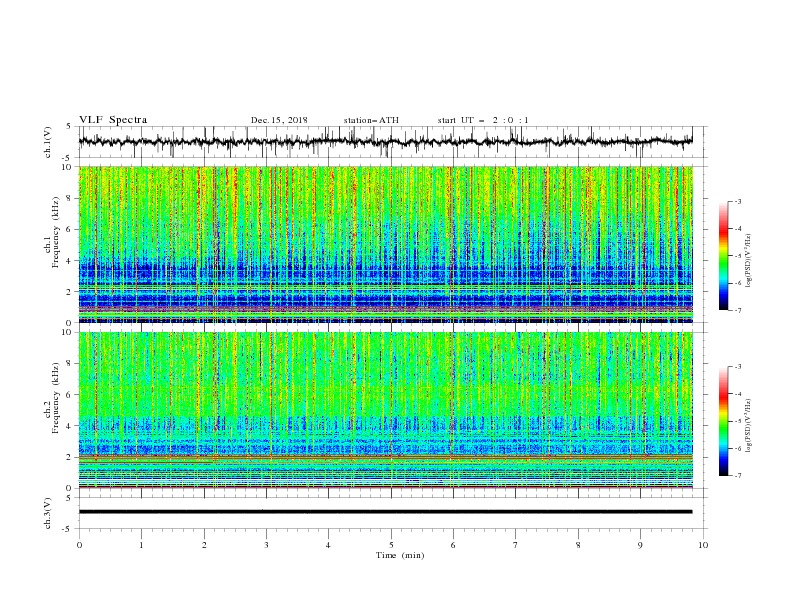
Task: Click time axis tick label "8"
Action: [578, 545]
